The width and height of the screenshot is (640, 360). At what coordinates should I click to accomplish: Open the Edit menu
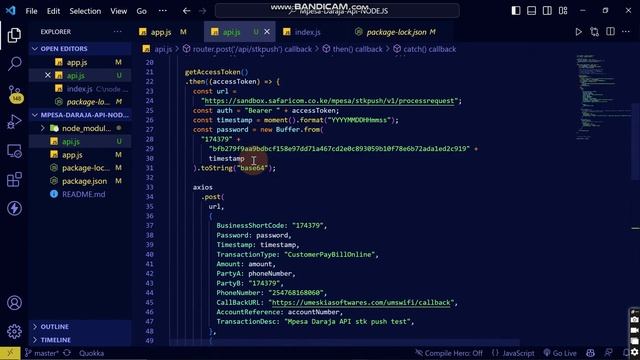click(x=53, y=11)
